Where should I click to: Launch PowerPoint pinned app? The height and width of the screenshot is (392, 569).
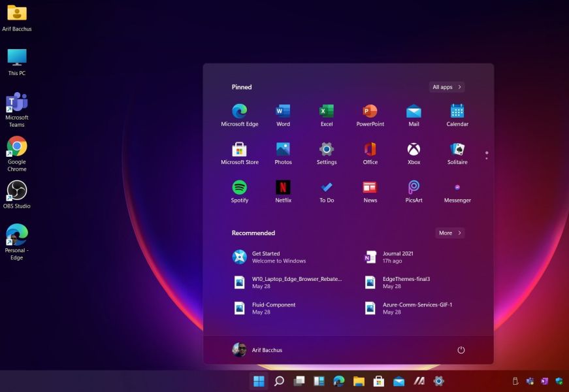click(x=370, y=115)
